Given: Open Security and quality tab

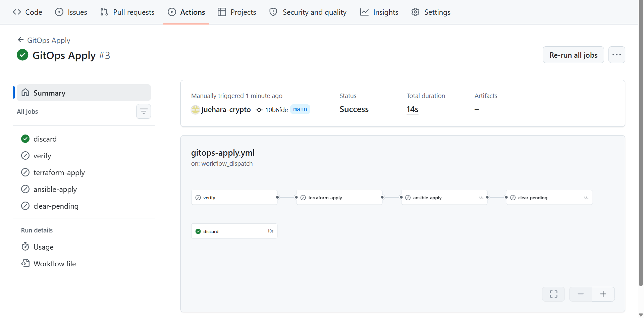Looking at the screenshot, I should click(308, 12).
